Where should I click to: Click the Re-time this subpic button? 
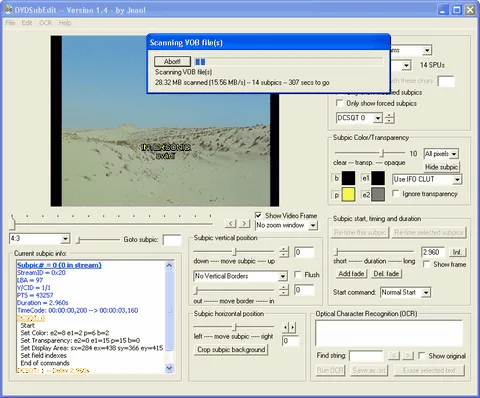pos(360,232)
